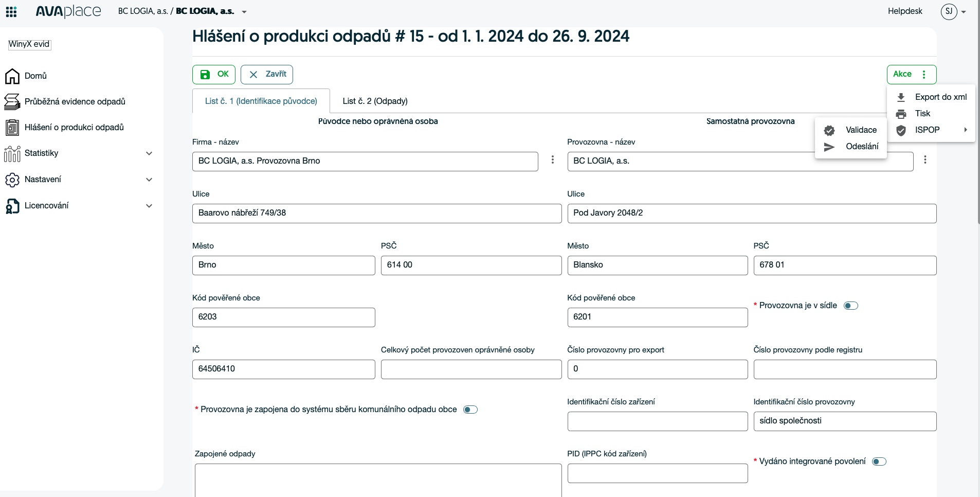Click the 614 00 PSČ field
Viewport: 980px width, 497px height.
tap(471, 265)
